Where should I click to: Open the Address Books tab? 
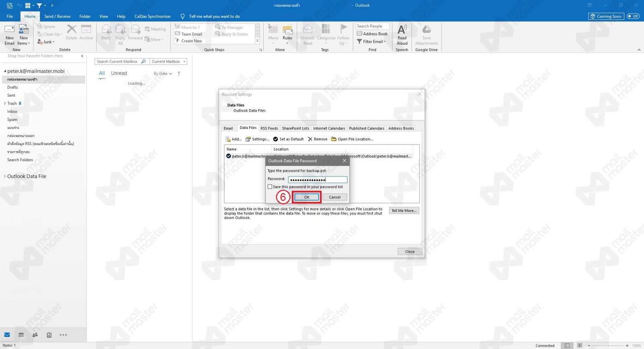point(401,128)
